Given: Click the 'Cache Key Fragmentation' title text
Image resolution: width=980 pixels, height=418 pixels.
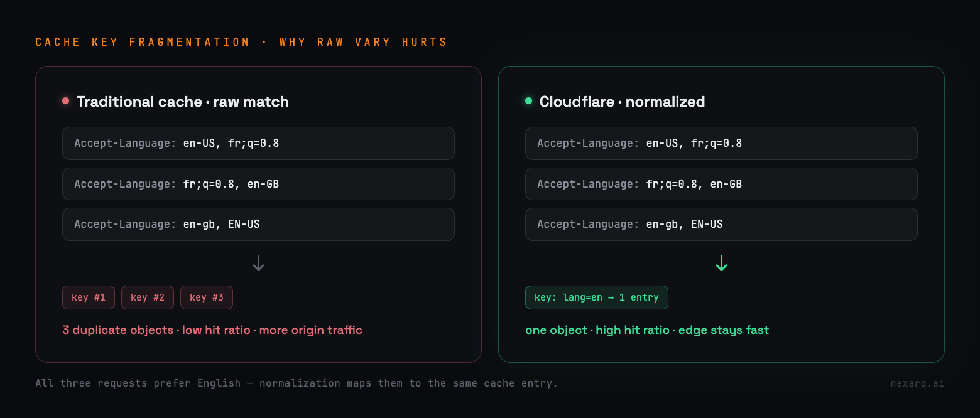Looking at the screenshot, I should tap(143, 42).
